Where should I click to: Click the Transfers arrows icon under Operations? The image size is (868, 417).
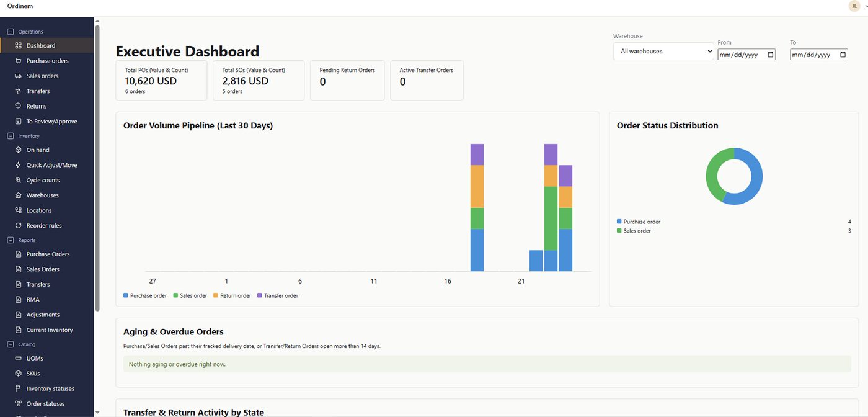19,91
